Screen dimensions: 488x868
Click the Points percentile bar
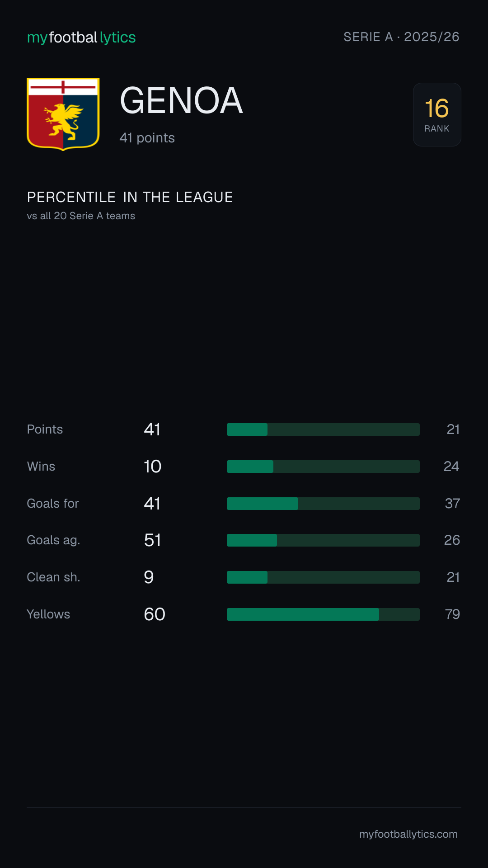coord(323,429)
